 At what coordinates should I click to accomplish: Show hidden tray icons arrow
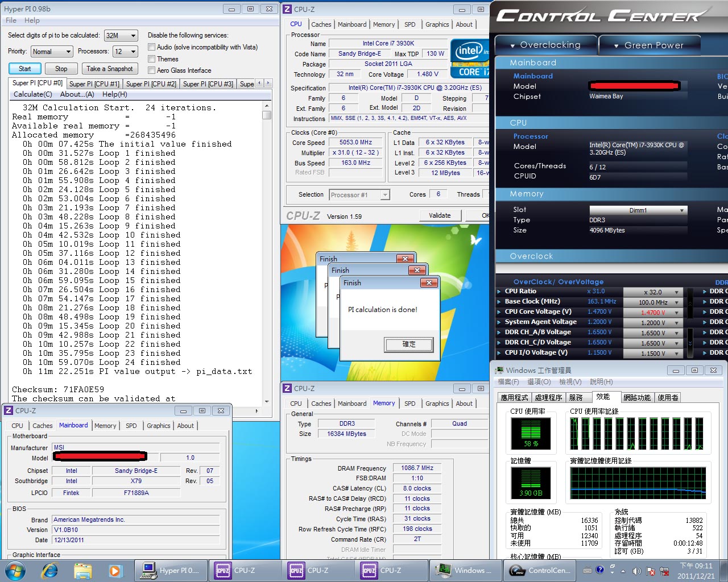(623, 571)
